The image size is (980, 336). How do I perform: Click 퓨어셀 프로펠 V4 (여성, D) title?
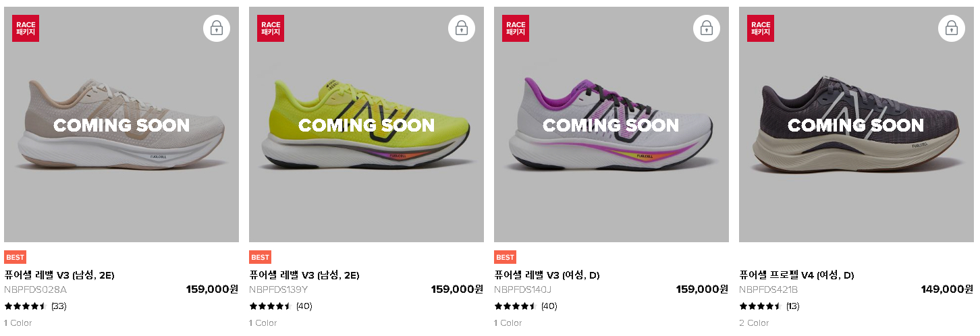796,275
